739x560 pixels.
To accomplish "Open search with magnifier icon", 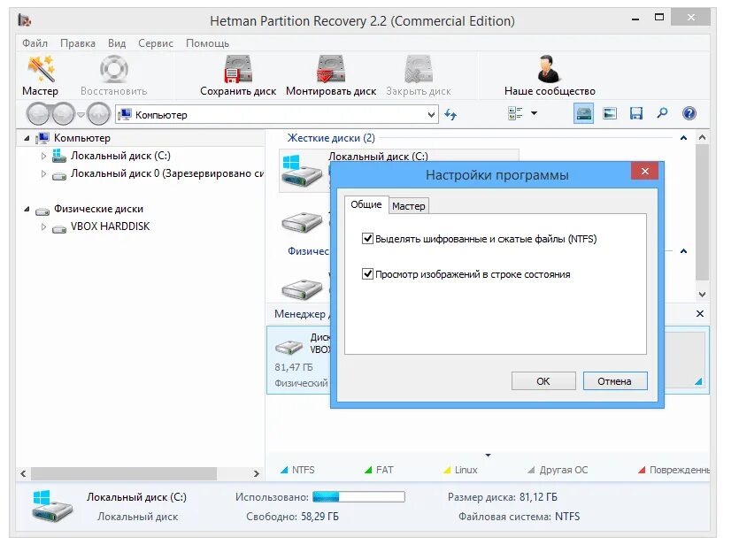I will click(x=662, y=113).
